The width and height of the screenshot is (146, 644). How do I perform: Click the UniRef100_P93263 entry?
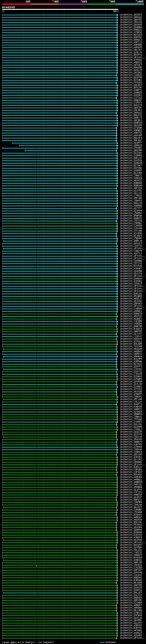(x=131, y=82)
